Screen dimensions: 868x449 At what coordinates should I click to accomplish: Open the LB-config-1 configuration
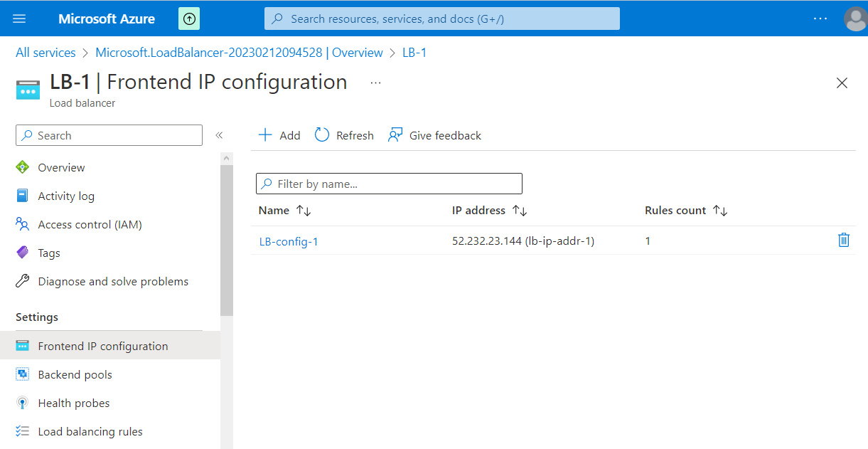click(289, 241)
